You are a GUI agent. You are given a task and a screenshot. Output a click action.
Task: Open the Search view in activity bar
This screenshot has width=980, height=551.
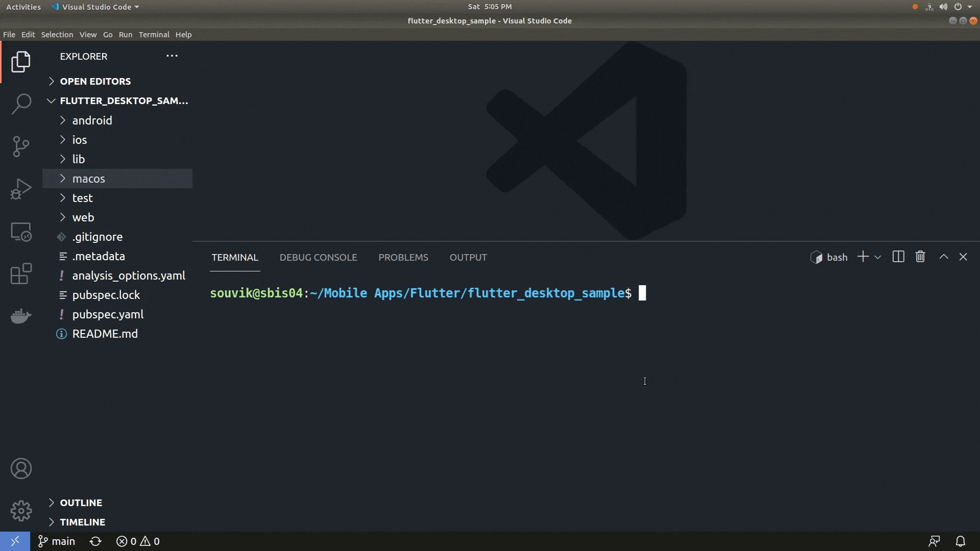coord(21,104)
